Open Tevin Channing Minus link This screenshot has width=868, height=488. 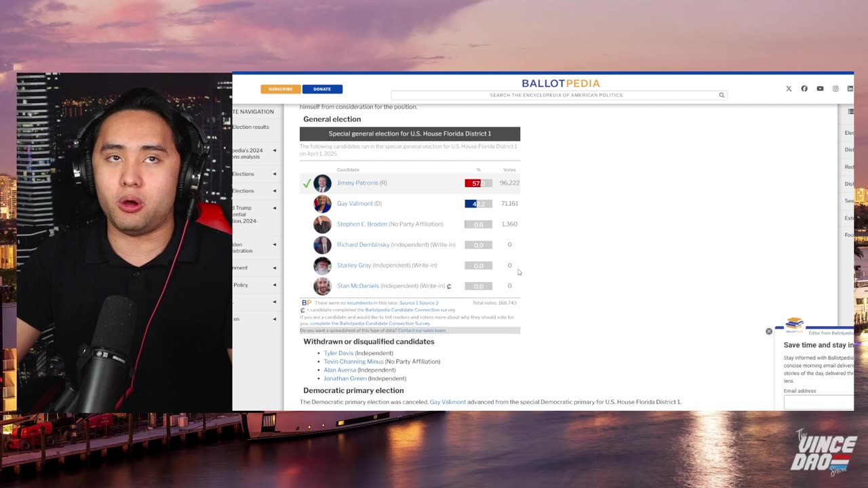pyautogui.click(x=353, y=362)
